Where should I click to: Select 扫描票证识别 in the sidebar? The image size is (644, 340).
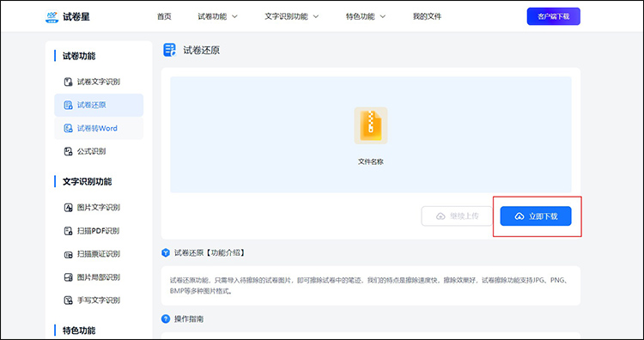tap(99, 254)
